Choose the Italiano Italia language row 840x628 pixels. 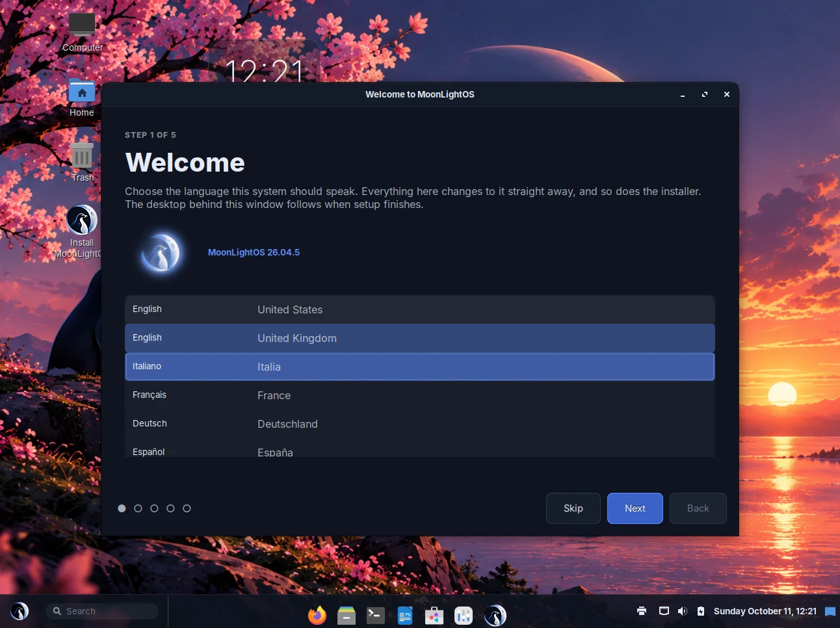420,367
